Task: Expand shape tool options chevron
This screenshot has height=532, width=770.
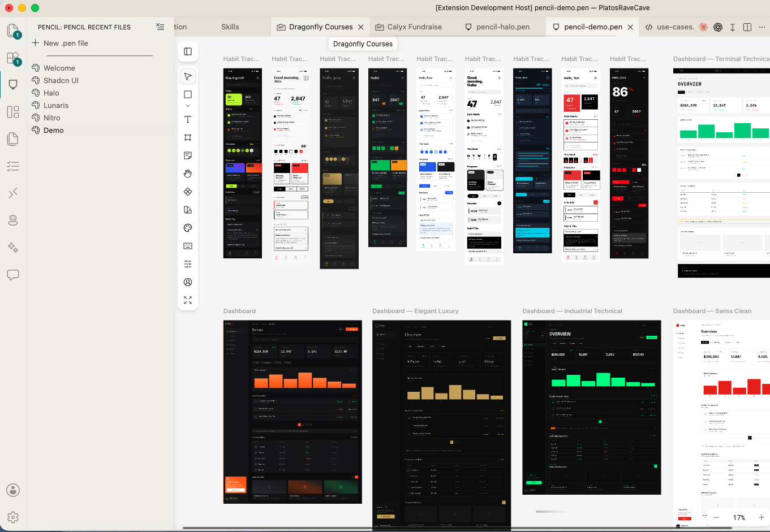Action: tap(188, 106)
